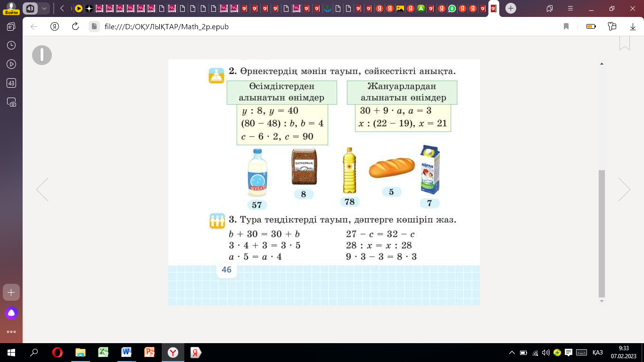Open the extensions icon in the toolbar

[x=612, y=27]
